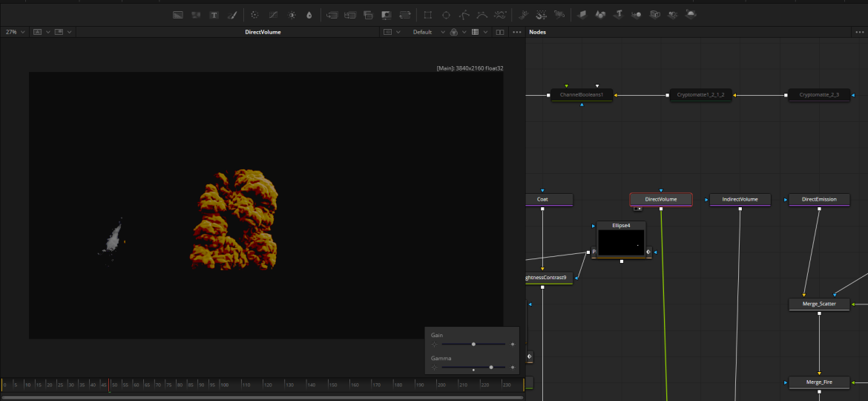
Task: Toggle split dual-viewer layout button
Action: tap(499, 33)
